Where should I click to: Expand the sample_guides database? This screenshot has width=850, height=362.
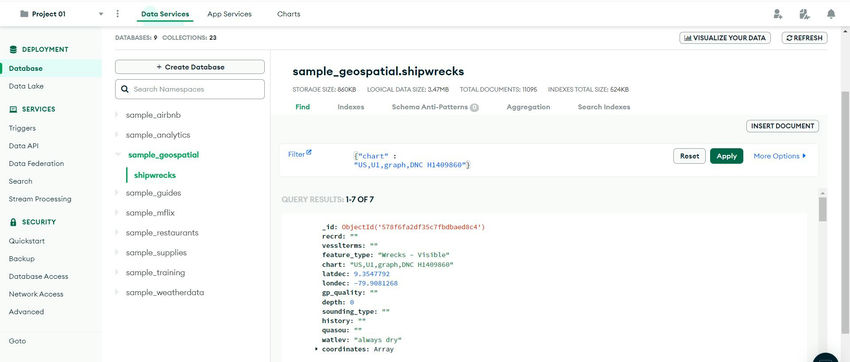coord(117,192)
